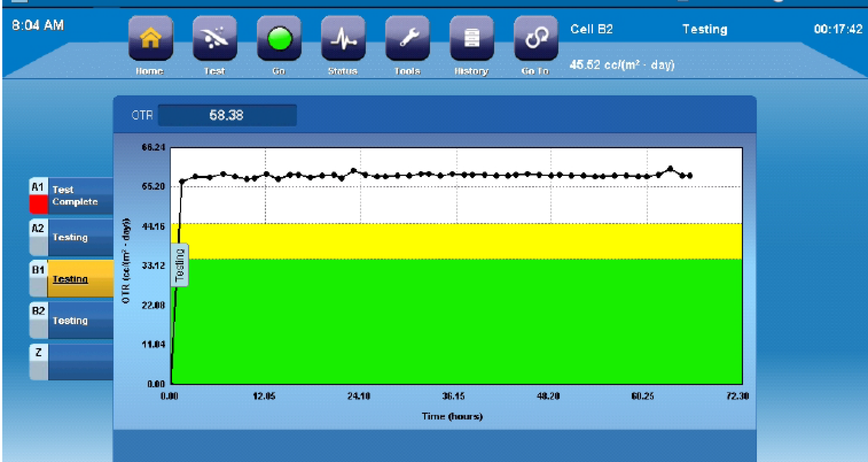Click red status indicator on A1
The image size is (868, 462).
pyautogui.click(x=39, y=205)
